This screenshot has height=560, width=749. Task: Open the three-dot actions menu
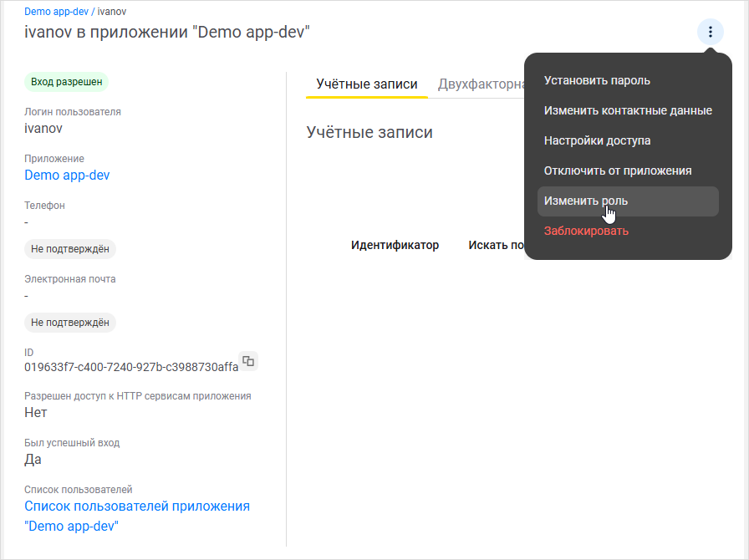point(710,32)
